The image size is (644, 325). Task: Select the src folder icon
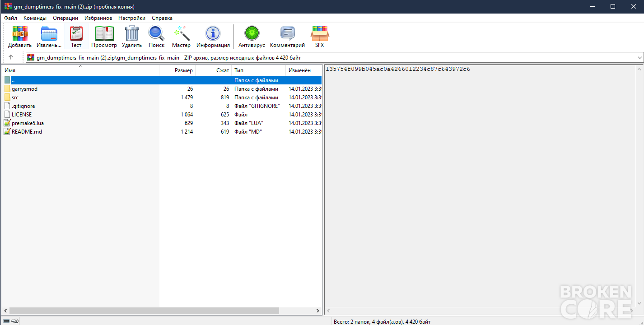7,97
